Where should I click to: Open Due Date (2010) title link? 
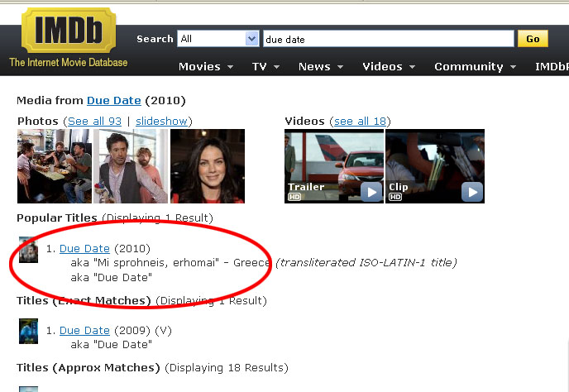[x=84, y=249]
